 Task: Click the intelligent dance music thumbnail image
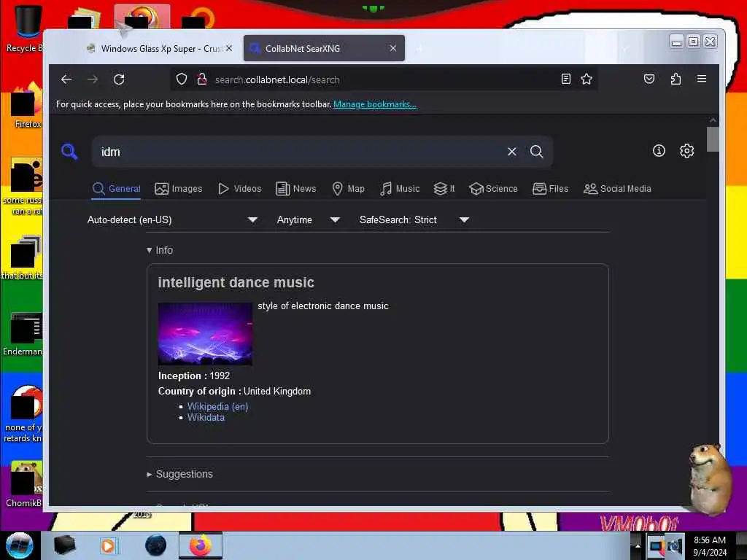click(x=205, y=333)
